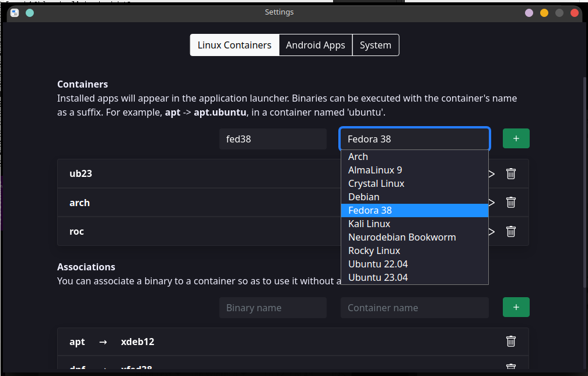Screen dimensions: 588x376
Task: Go to the System tab
Action: (x=376, y=45)
